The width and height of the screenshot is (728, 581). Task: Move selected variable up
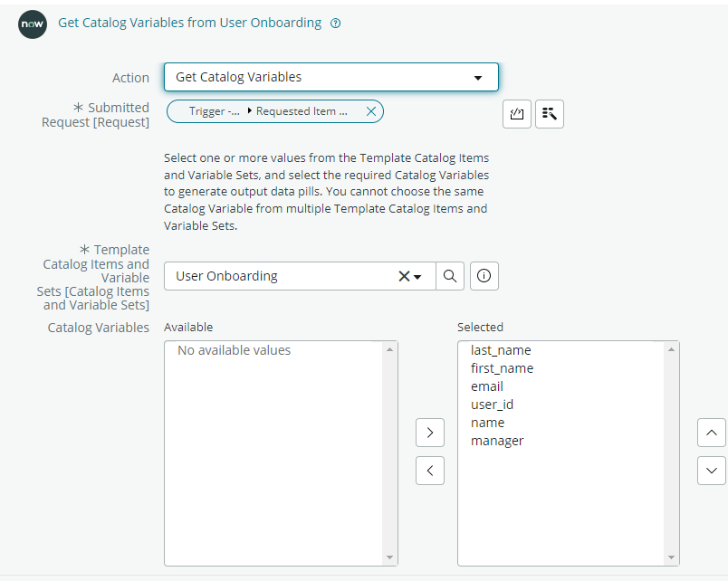coord(712,433)
